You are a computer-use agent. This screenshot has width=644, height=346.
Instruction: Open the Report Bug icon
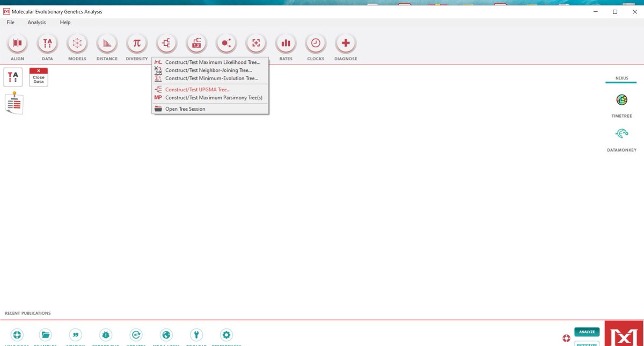pos(106,335)
